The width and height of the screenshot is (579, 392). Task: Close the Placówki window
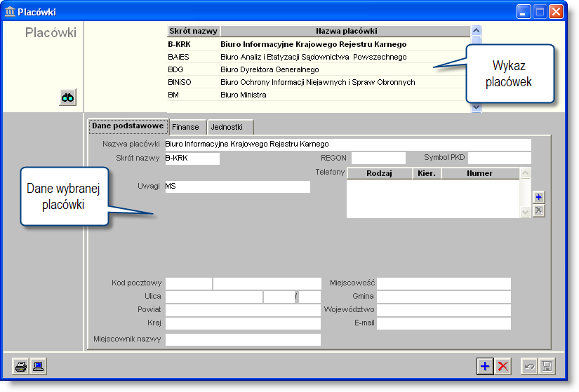point(556,12)
